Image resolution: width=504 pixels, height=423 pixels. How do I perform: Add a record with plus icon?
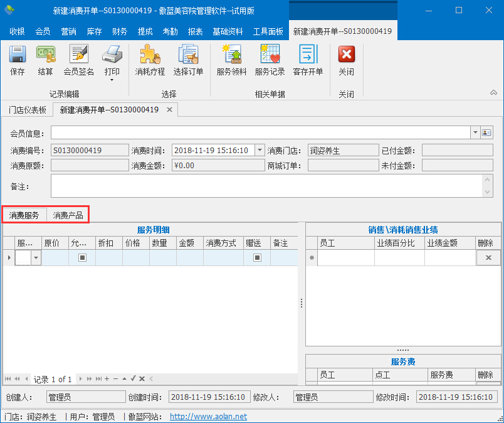pyautogui.click(x=107, y=379)
